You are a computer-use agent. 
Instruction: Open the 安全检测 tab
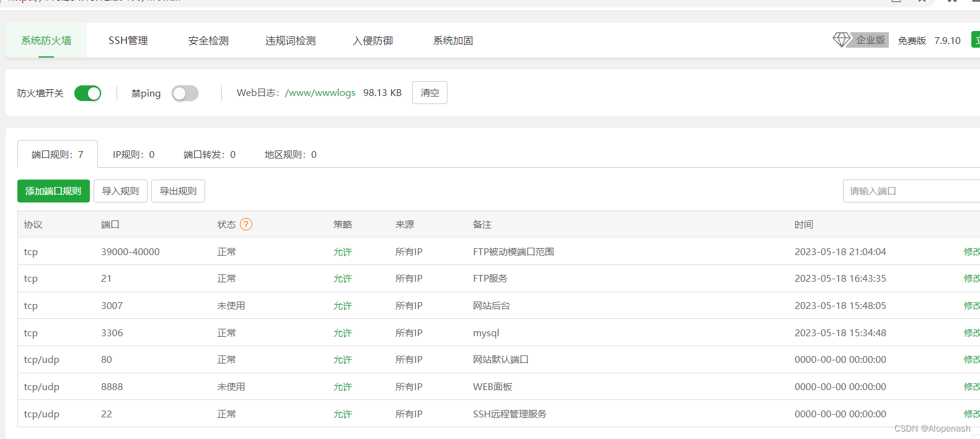click(208, 40)
